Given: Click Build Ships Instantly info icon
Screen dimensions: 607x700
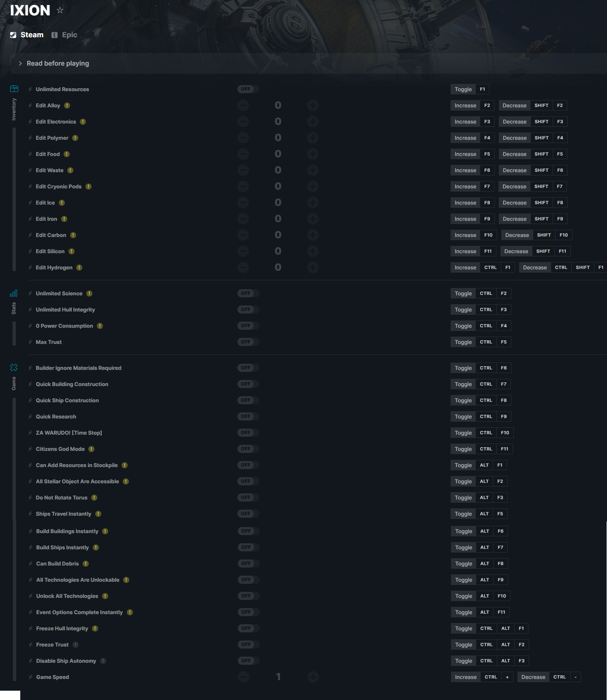Looking at the screenshot, I should coord(96,547).
